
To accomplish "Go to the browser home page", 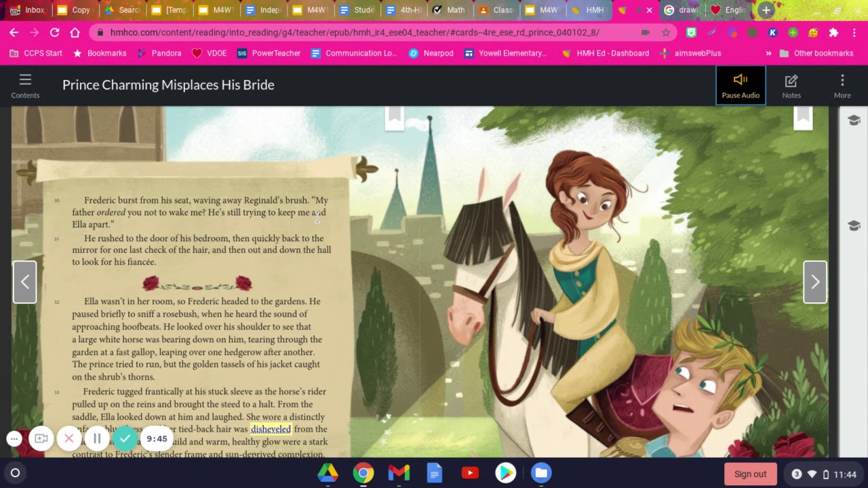I will pos(75,33).
